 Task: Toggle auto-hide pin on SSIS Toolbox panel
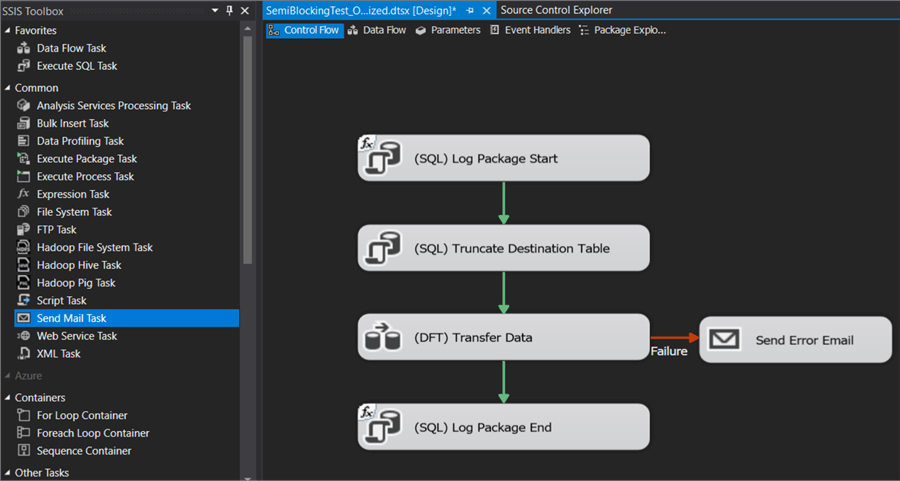click(230, 11)
